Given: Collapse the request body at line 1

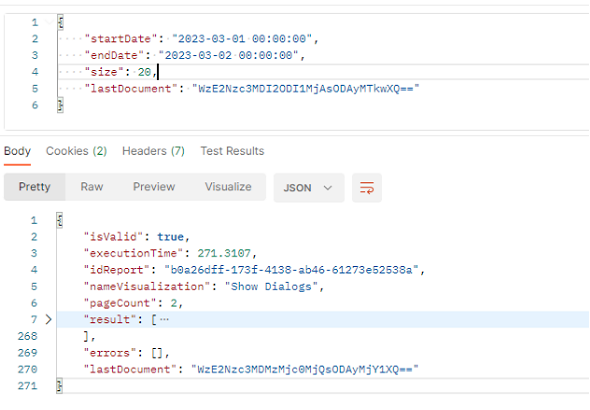Looking at the screenshot, I should [x=49, y=22].
